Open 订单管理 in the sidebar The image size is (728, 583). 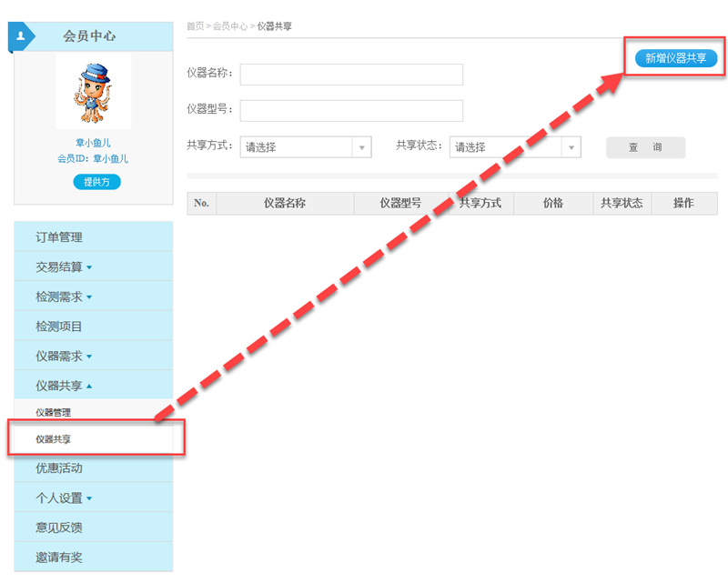(59, 237)
